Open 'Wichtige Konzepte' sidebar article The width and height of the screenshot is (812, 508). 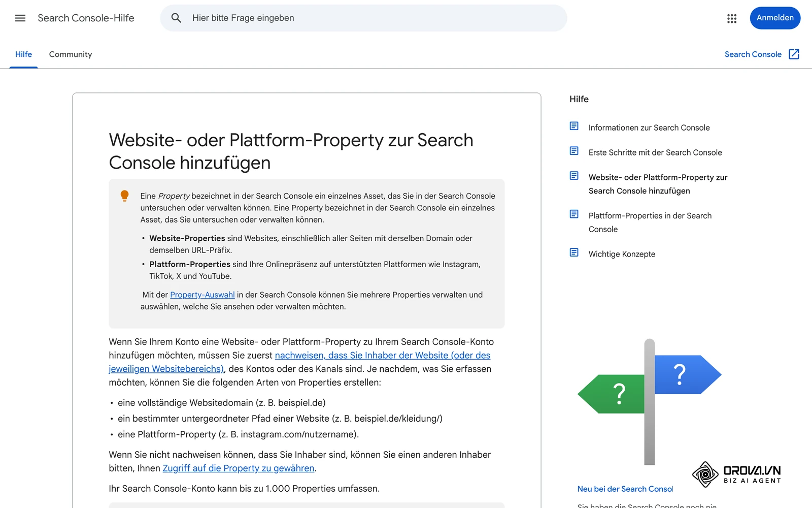pyautogui.click(x=622, y=254)
